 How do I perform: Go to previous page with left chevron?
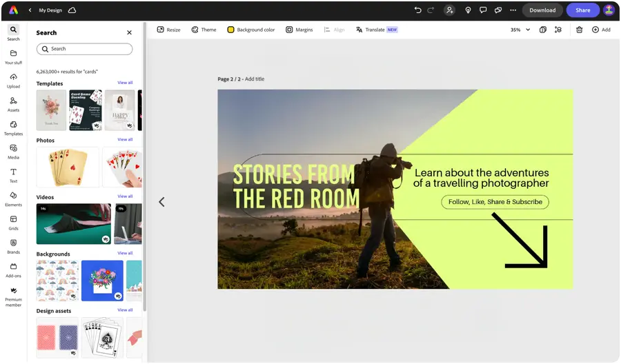(x=161, y=202)
